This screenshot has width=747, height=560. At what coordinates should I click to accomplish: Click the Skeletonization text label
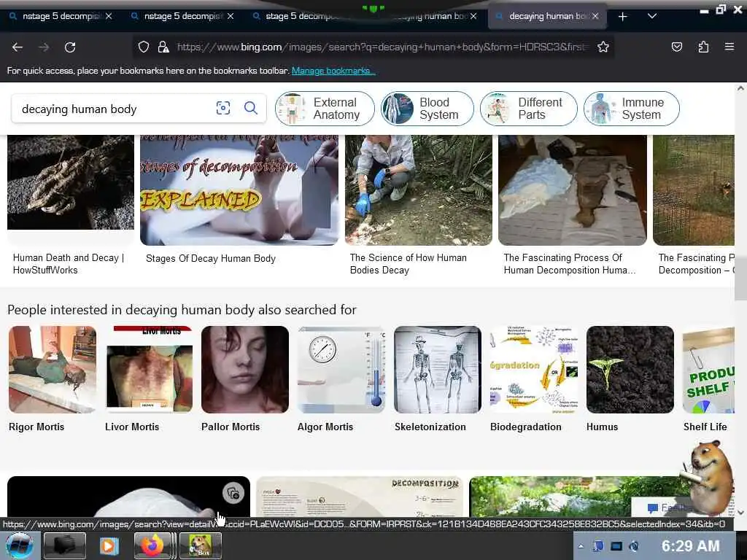pos(430,427)
